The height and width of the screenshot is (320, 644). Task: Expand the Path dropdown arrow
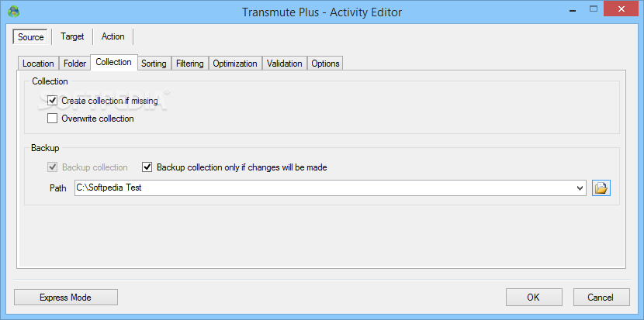580,188
